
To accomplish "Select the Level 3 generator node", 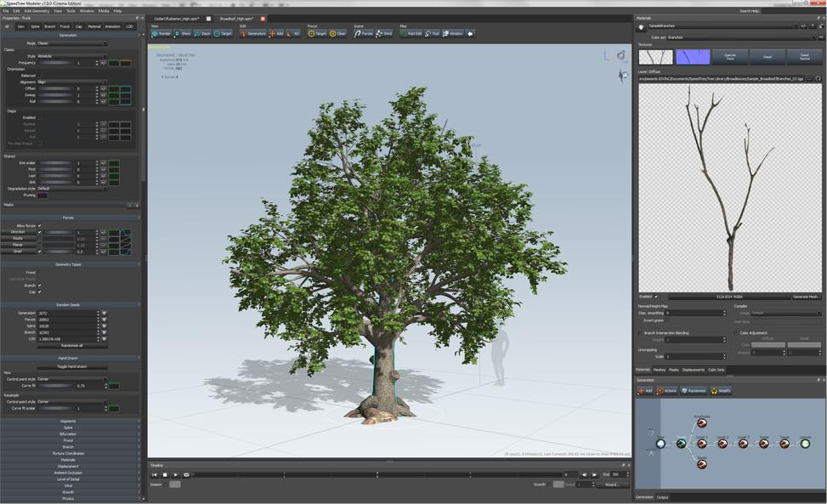I will pos(743,444).
